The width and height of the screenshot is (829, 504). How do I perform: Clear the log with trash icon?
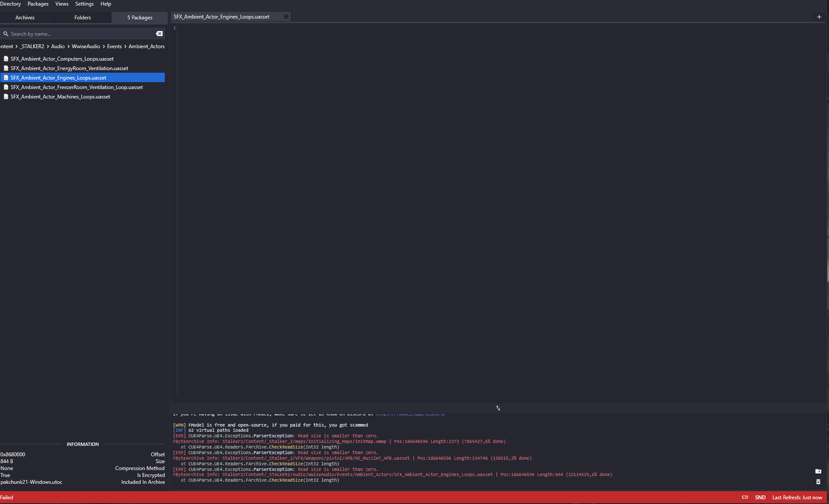click(818, 482)
